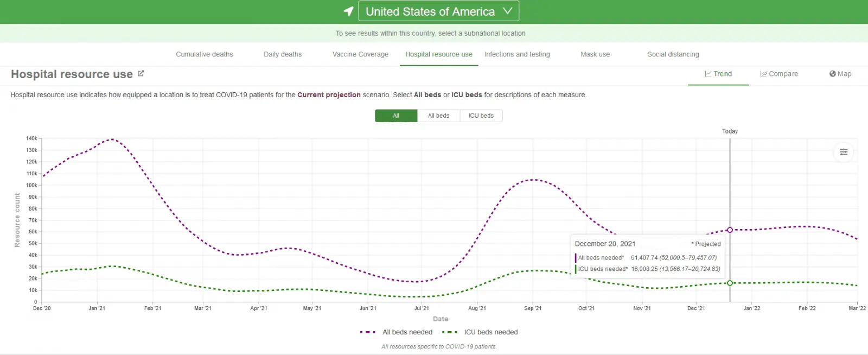Expand the United States of America dropdown
868x355 pixels.
tap(438, 11)
